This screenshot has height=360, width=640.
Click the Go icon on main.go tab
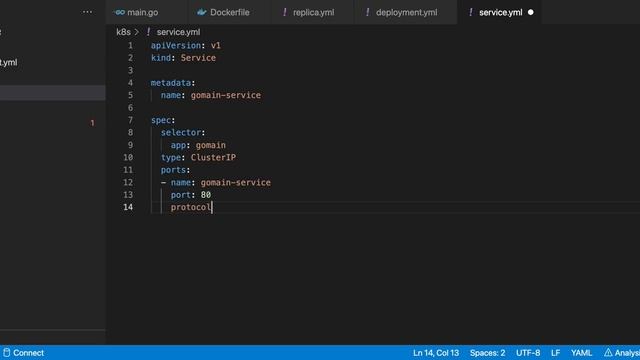[120, 12]
